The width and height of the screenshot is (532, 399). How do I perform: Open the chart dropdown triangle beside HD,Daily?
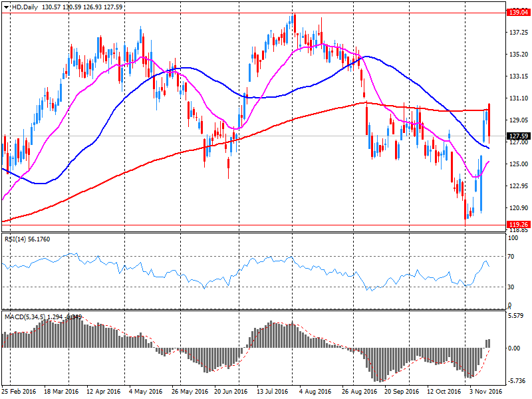click(x=6, y=7)
